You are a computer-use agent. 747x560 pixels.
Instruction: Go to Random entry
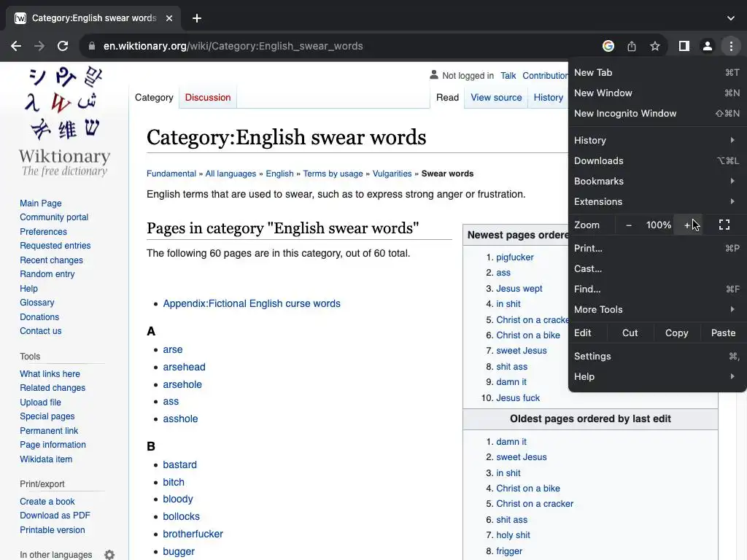pos(47,274)
